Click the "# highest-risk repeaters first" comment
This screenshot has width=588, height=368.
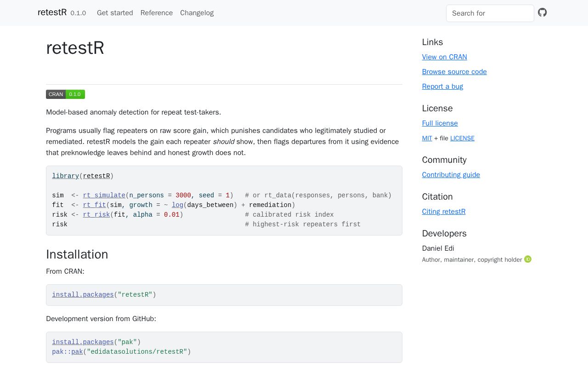point(303,224)
